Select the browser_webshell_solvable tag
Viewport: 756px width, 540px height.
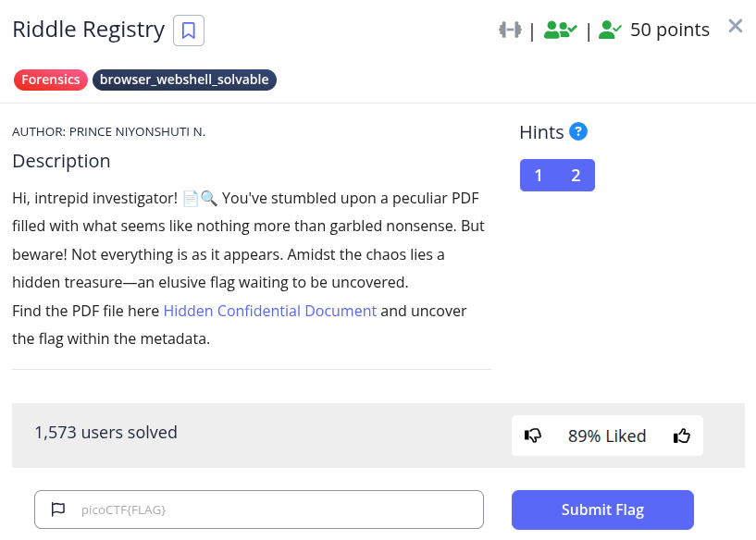pos(184,80)
